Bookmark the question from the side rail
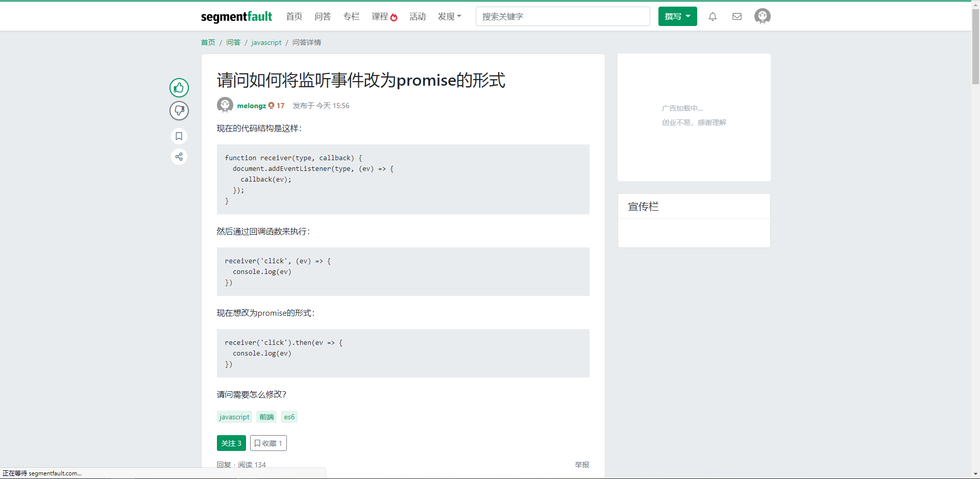This screenshot has height=479, width=980. pyautogui.click(x=179, y=136)
